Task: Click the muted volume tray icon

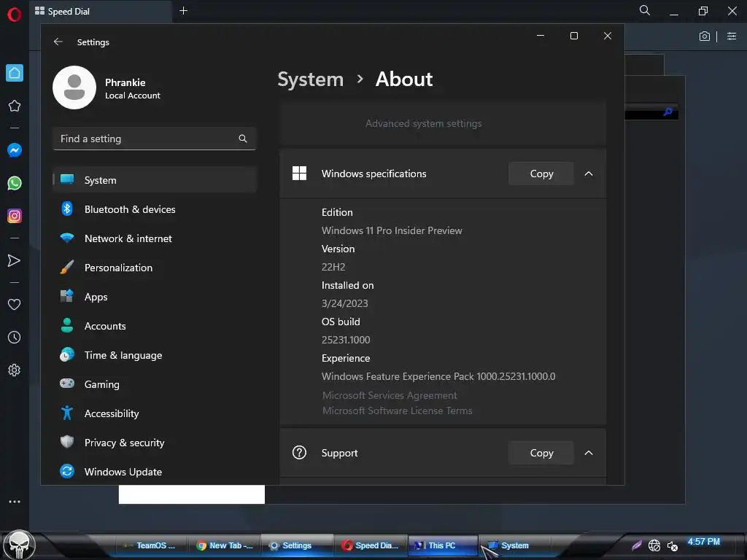Action: coord(672,546)
